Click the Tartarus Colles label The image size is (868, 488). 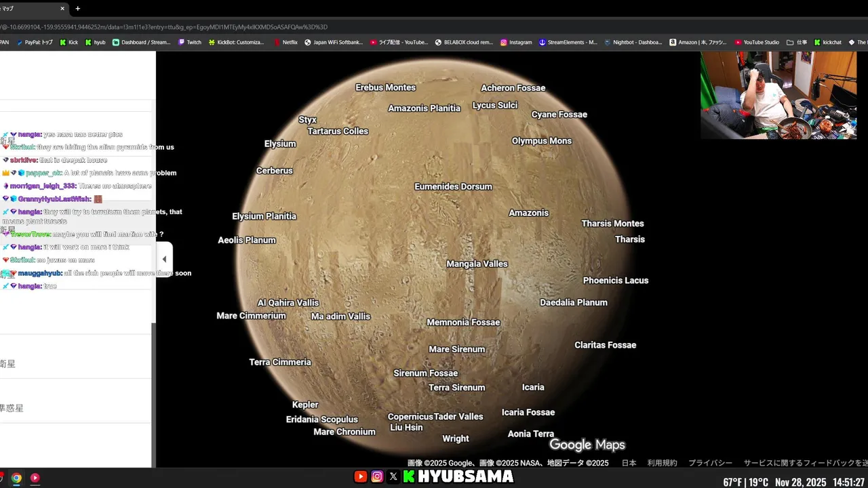[x=338, y=131]
